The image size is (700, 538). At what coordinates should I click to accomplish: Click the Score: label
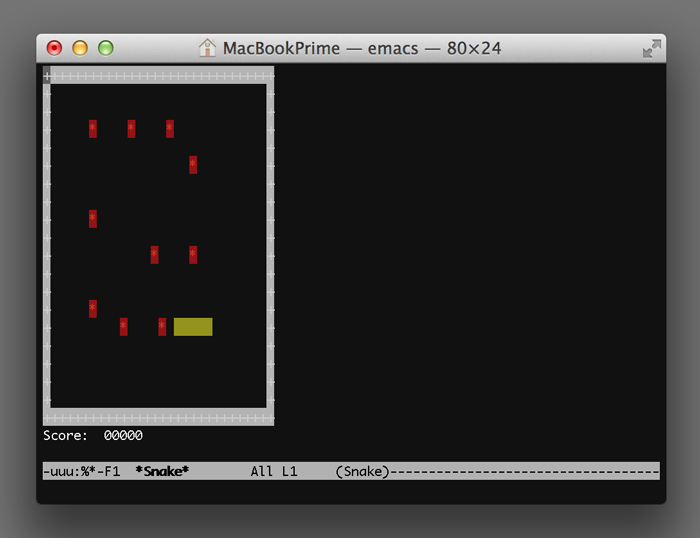point(65,435)
